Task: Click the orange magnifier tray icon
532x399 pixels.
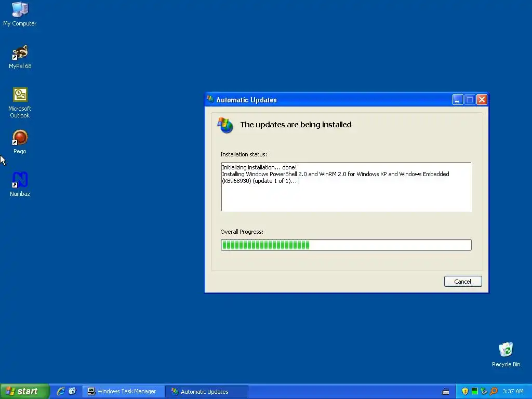Action: [494, 391]
